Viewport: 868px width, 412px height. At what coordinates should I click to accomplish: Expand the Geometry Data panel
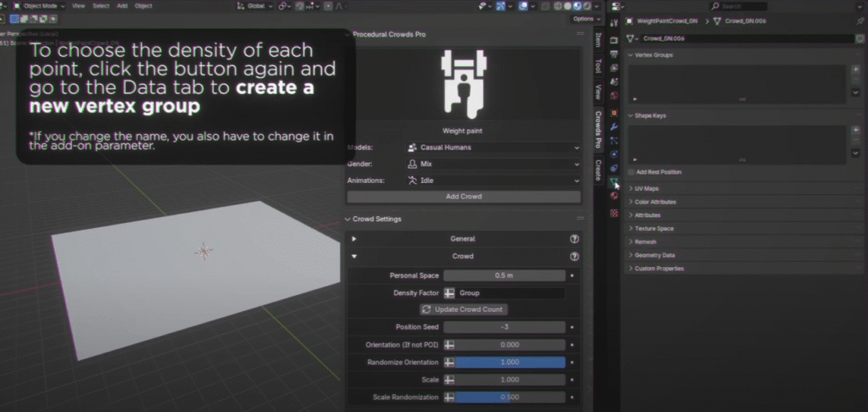pyautogui.click(x=654, y=255)
